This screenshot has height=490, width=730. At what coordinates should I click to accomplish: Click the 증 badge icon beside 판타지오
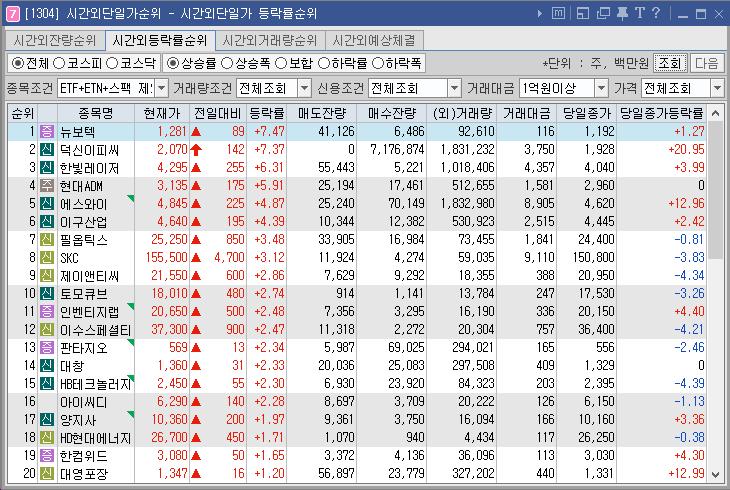[x=47, y=347]
